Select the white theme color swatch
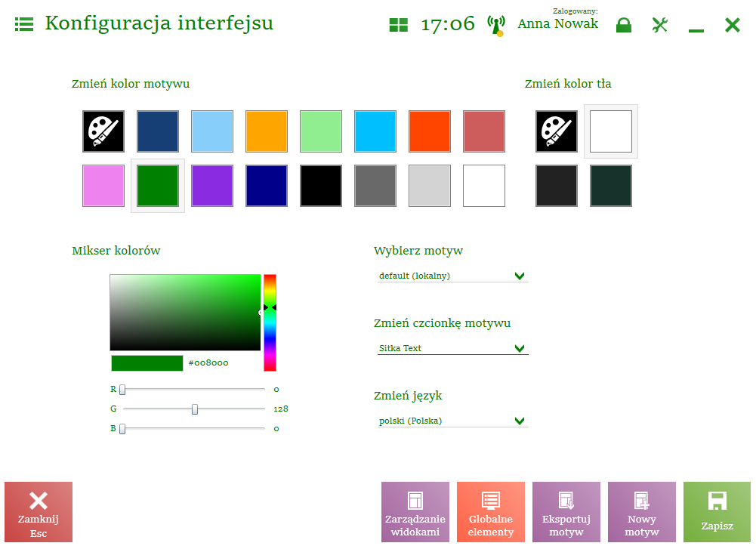Screen dimensions: 756x546 point(484,186)
